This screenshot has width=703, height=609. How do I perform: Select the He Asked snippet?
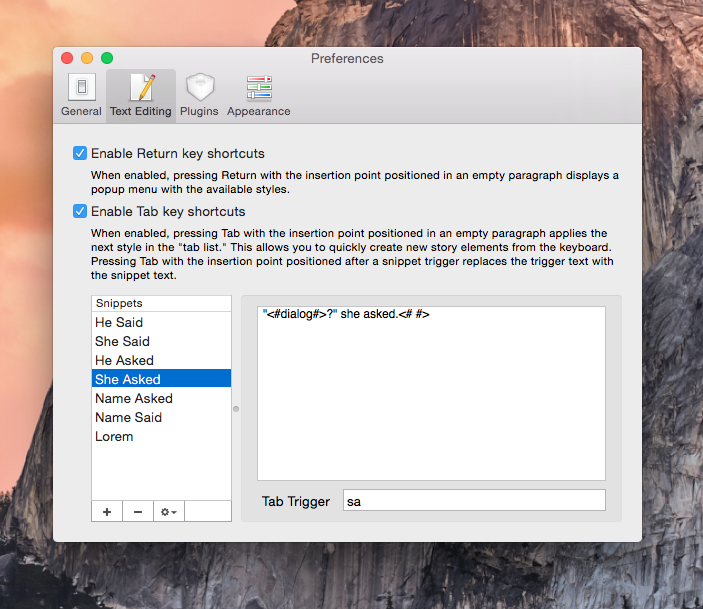coord(161,360)
